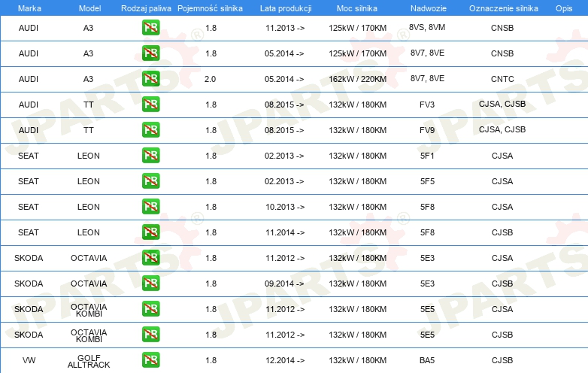
Task: Click the A3 model cell in the CNTC row
Action: [x=88, y=79]
